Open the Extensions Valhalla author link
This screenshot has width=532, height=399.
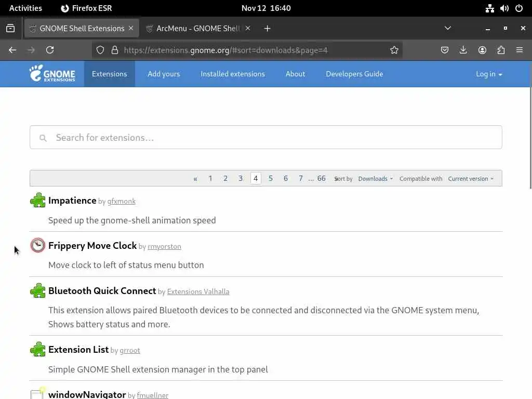pyautogui.click(x=198, y=292)
